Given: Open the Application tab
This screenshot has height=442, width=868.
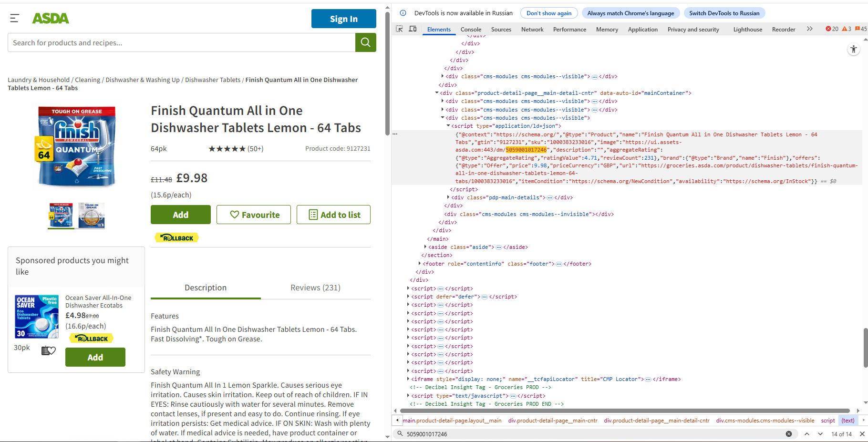Looking at the screenshot, I should [x=643, y=30].
